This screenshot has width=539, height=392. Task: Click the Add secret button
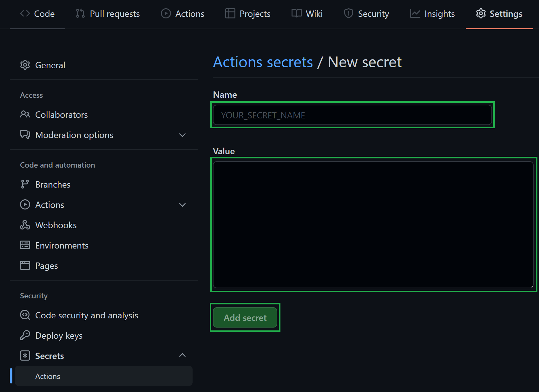pyautogui.click(x=245, y=317)
